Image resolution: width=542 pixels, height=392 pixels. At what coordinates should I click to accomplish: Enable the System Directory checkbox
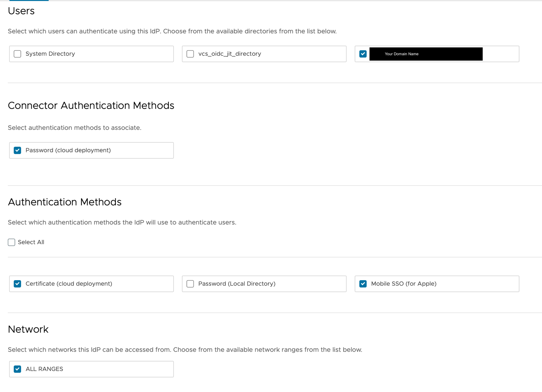coord(17,54)
